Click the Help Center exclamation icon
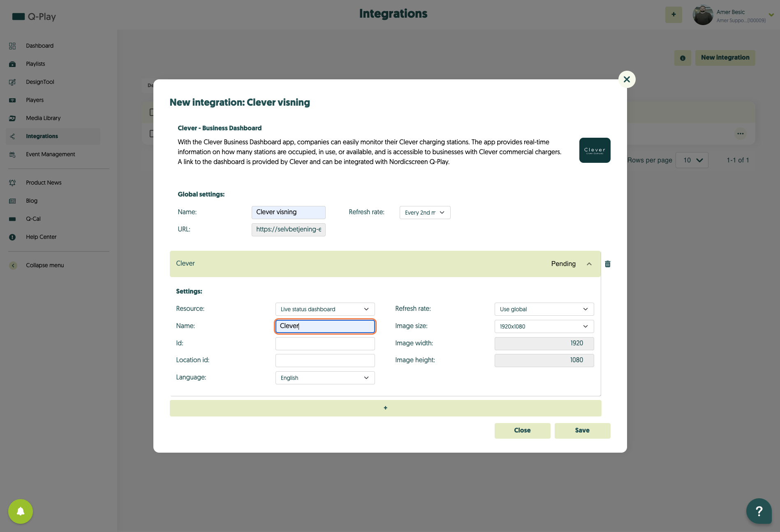The width and height of the screenshot is (780, 532). (x=12, y=237)
